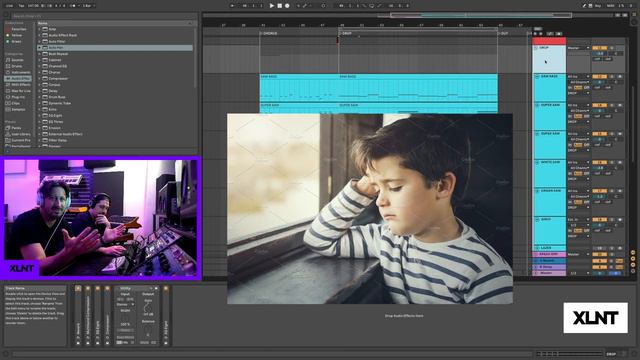
Task: Toggle SAW BASS arm record button
Action: (620, 77)
